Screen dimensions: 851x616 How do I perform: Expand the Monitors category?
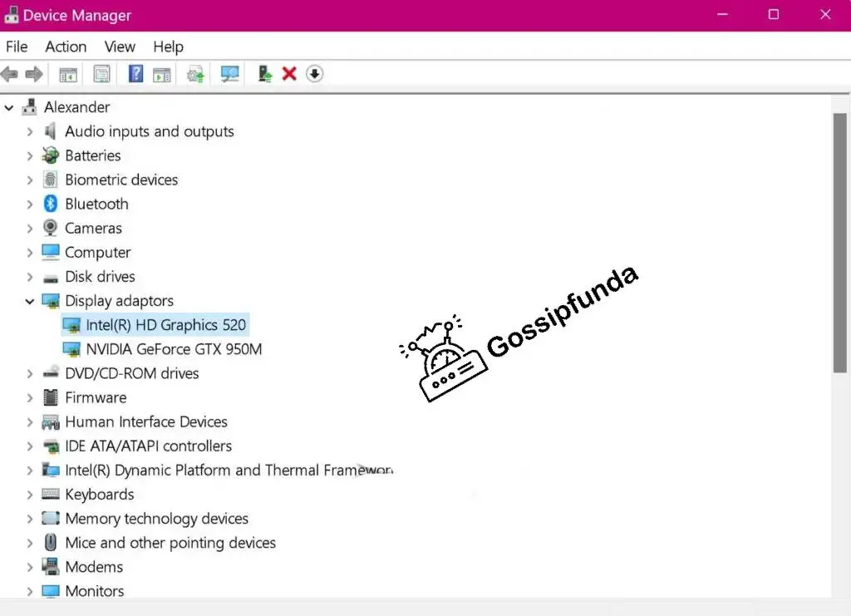tap(30, 591)
